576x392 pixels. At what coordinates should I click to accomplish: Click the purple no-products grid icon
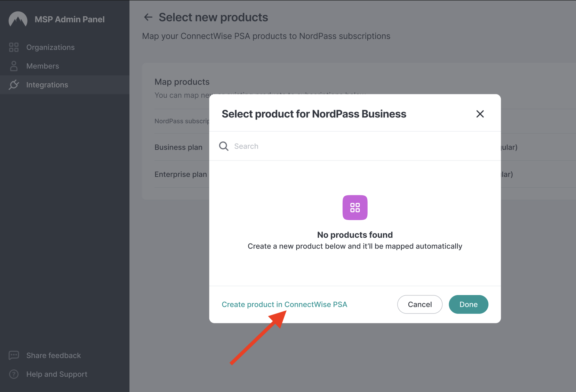click(355, 207)
